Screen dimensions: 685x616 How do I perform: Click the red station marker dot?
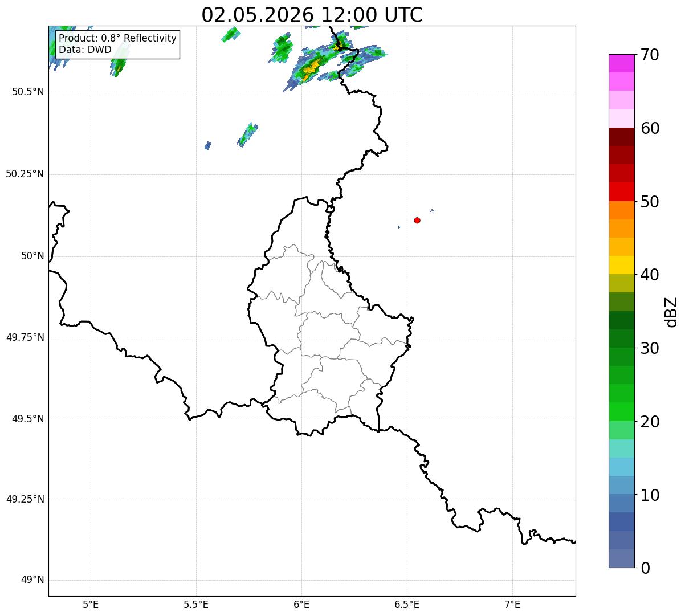click(x=417, y=220)
